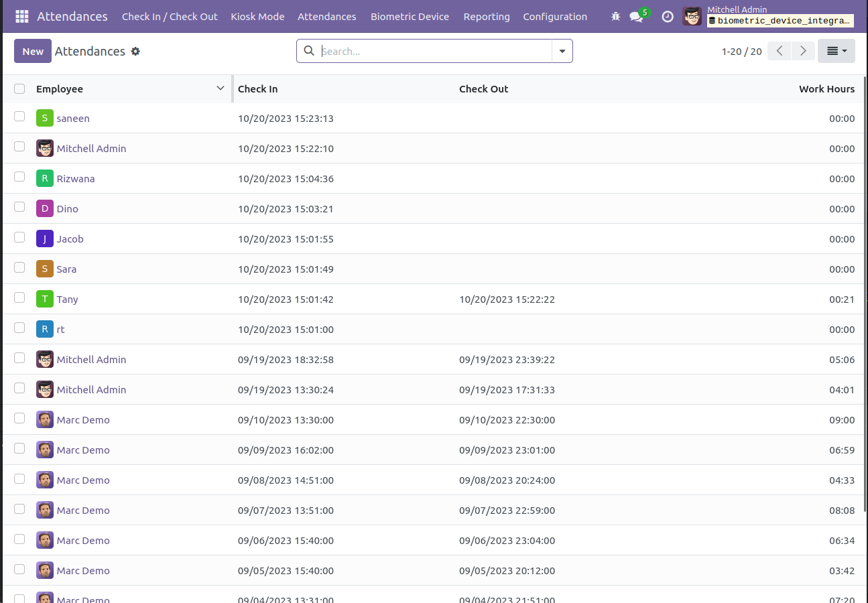The width and height of the screenshot is (868, 603).
Task: Sort by Check Out column header
Action: pos(484,89)
